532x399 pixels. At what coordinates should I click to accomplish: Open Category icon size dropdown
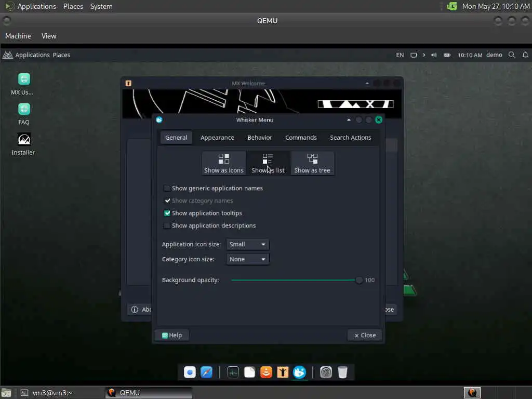point(247,259)
